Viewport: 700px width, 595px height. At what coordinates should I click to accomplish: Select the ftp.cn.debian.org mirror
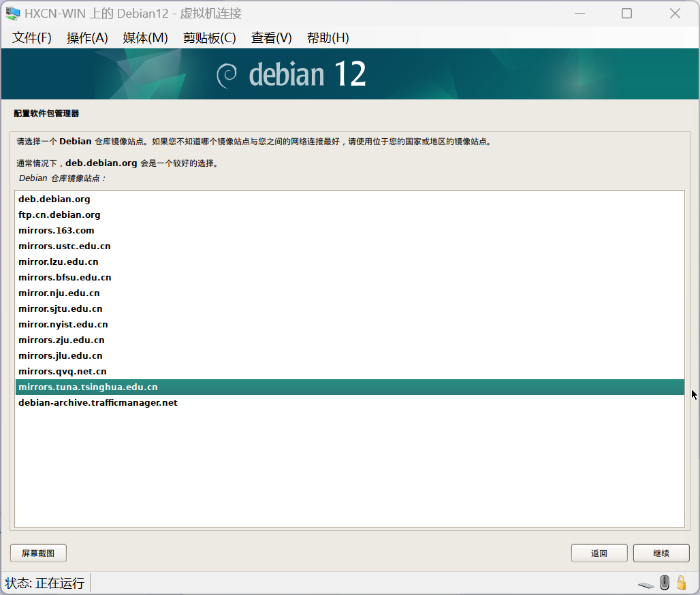[349, 214]
